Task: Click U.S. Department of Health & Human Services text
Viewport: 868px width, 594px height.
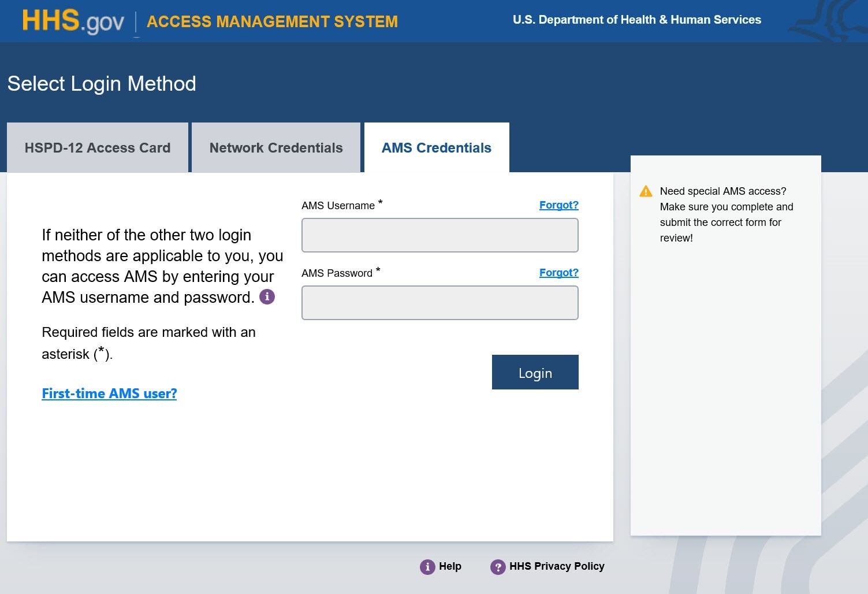Action: [x=636, y=20]
